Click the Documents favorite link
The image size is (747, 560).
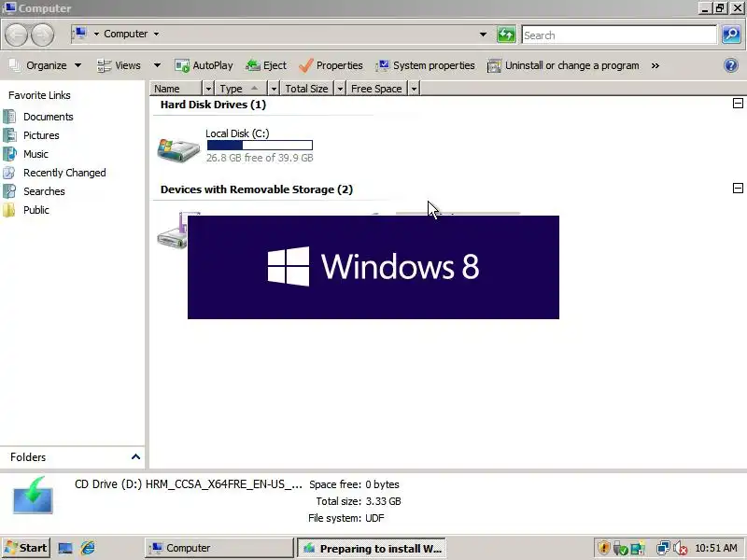coord(49,117)
